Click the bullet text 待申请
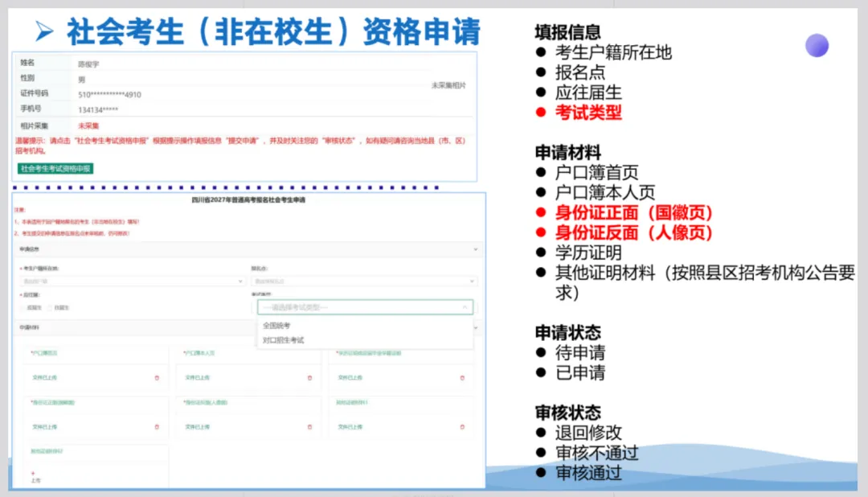The height and width of the screenshot is (497, 868). click(580, 353)
